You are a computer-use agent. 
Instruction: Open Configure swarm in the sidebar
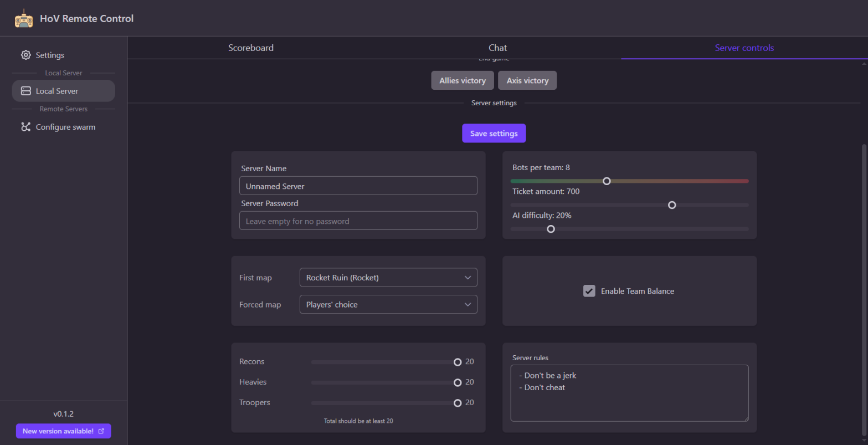64,127
